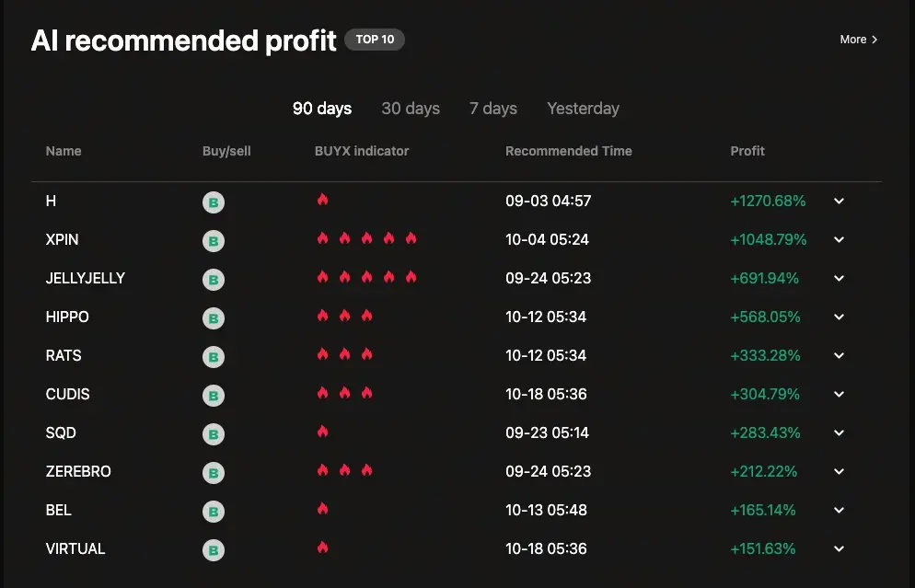Click the JELLYJELLY coin name

point(86,278)
